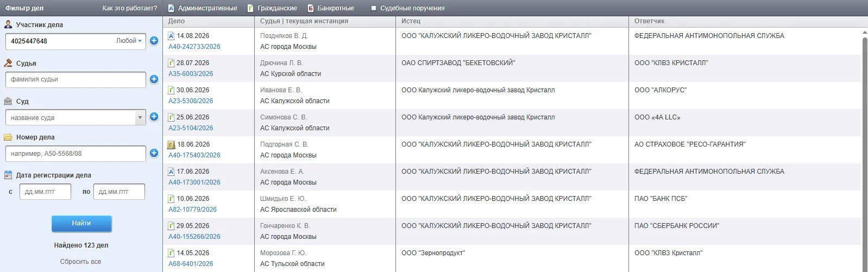Add another court with plus icon

pos(154,117)
